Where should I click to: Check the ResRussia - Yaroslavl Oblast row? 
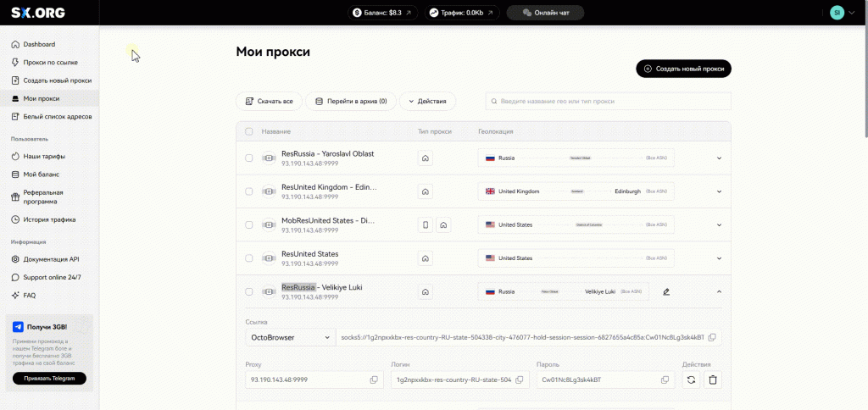pyautogui.click(x=249, y=158)
